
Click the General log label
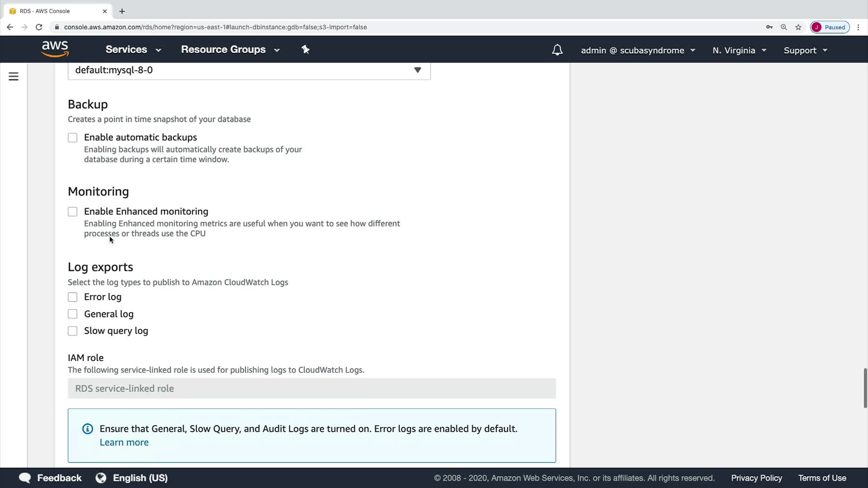109,314
